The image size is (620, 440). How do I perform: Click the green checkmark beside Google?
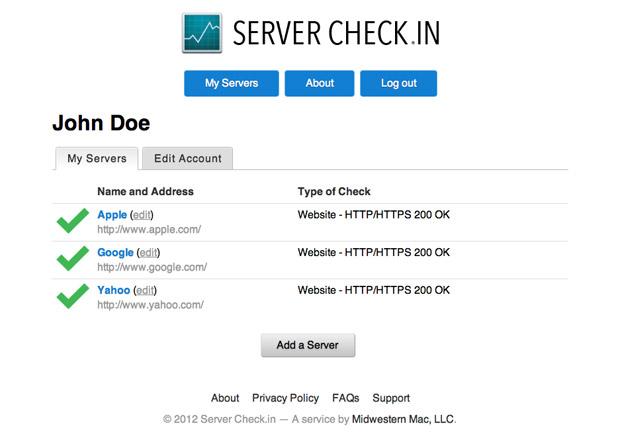click(x=73, y=258)
